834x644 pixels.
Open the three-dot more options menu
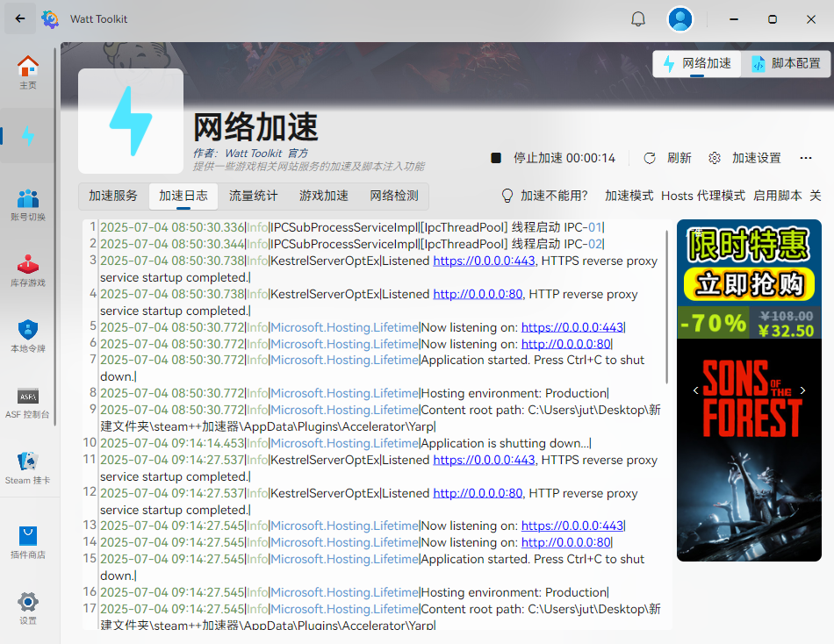(x=805, y=158)
